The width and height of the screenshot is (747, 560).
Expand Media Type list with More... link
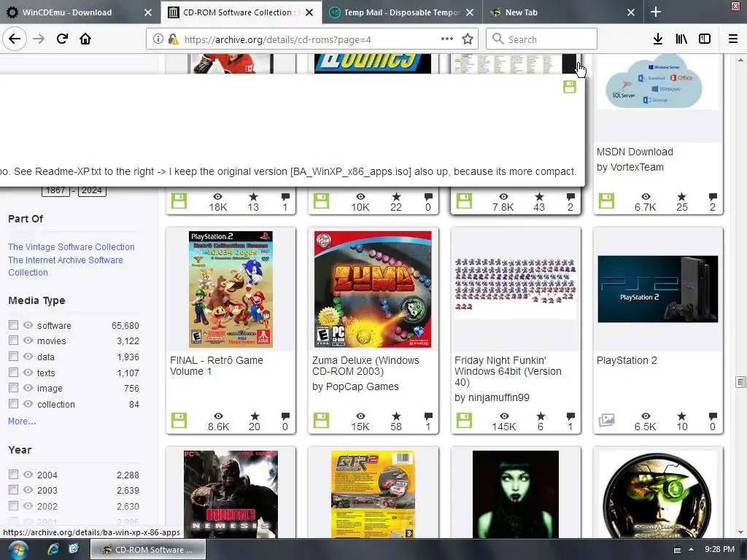(22, 421)
